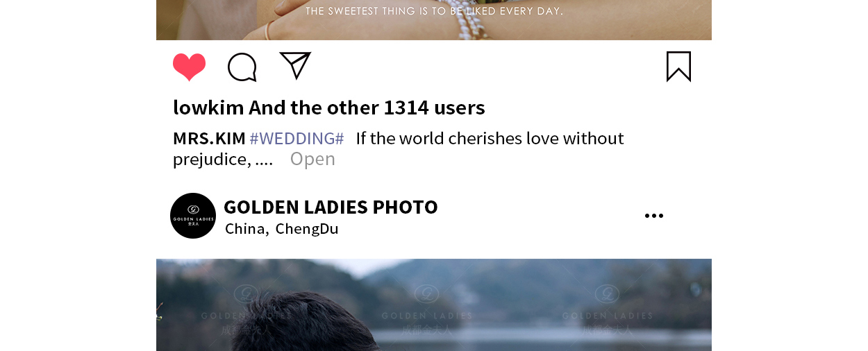The height and width of the screenshot is (351, 868).
Task: Open comments with the speech bubble icon
Action: (242, 67)
